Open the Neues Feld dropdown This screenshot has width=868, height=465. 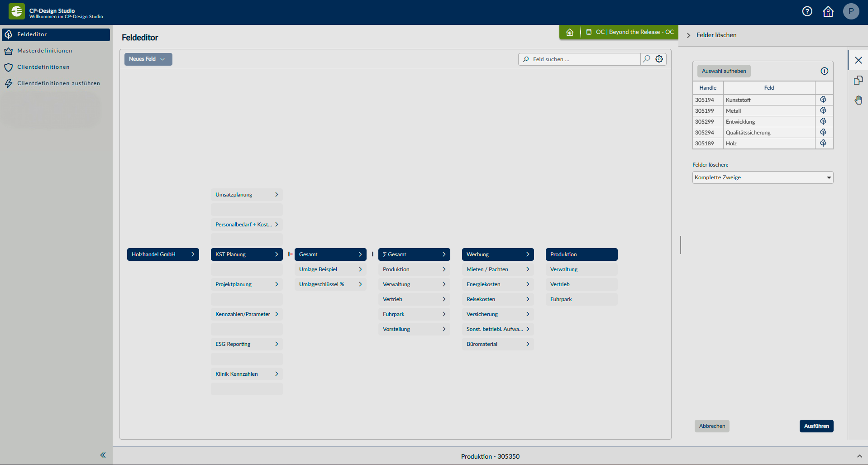pyautogui.click(x=148, y=59)
